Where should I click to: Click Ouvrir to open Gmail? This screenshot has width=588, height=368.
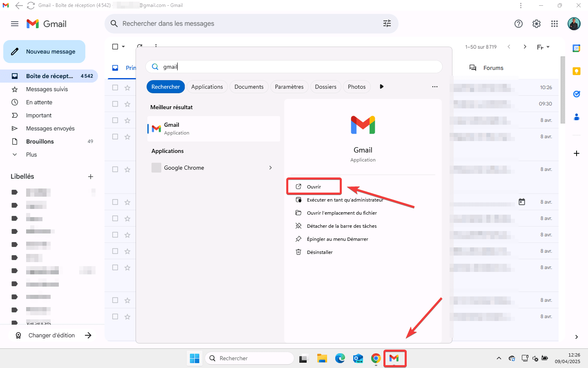click(x=314, y=187)
